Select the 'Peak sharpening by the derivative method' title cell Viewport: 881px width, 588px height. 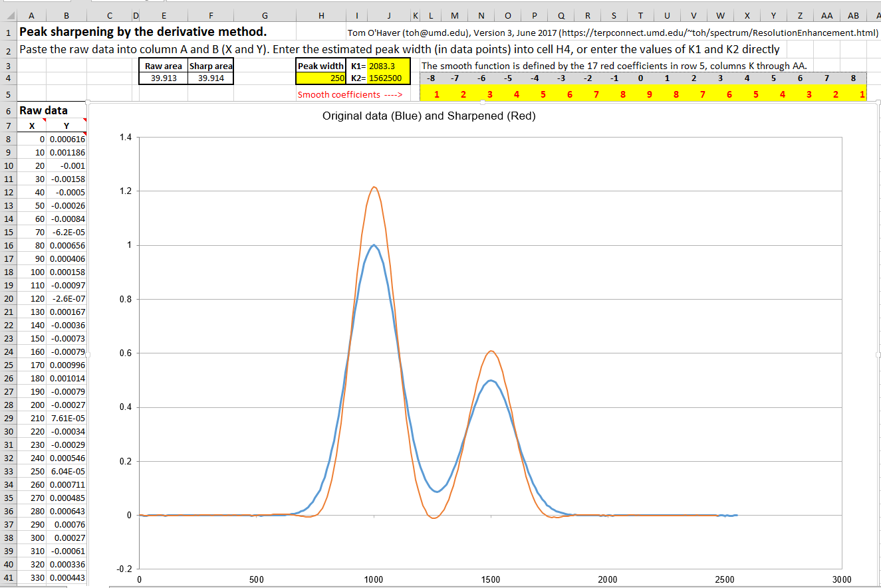(143, 32)
